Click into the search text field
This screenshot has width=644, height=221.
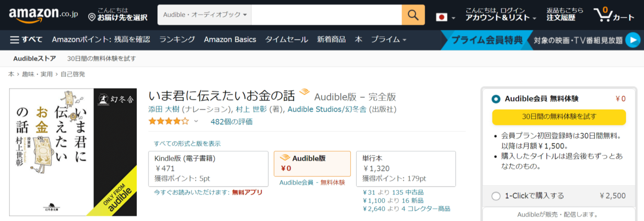pos(326,15)
